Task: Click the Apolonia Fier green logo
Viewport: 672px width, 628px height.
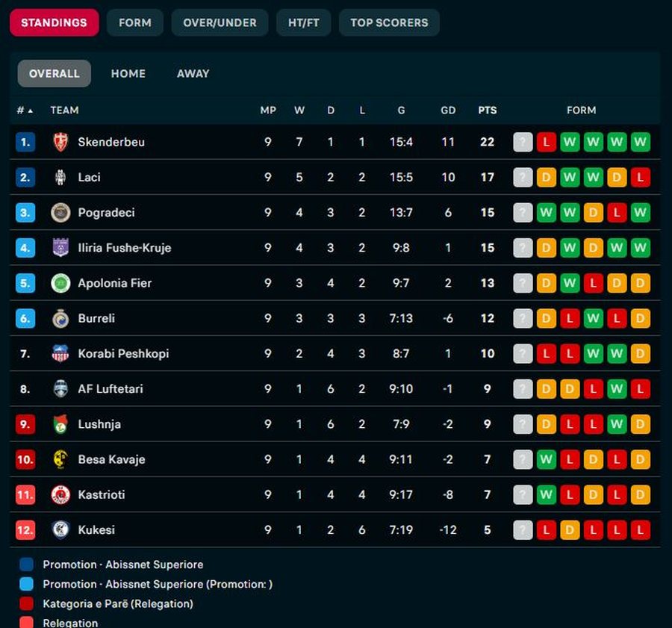Action: pos(60,283)
